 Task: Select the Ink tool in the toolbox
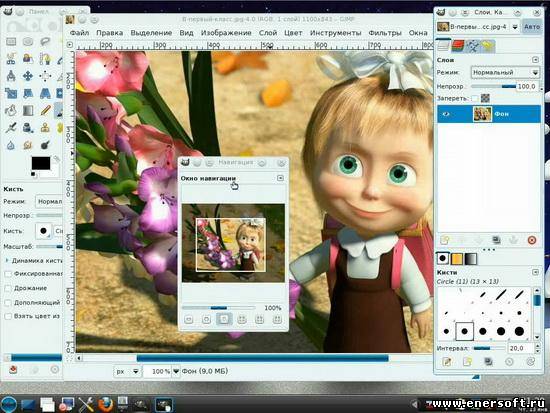click(x=28, y=127)
